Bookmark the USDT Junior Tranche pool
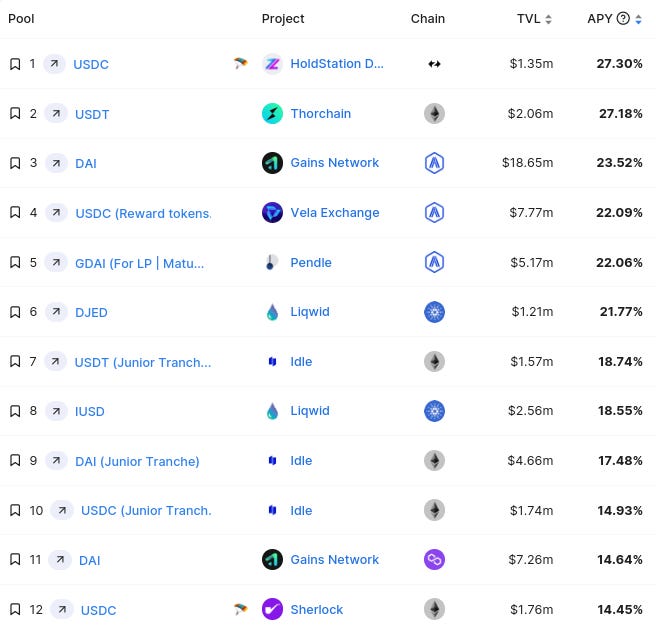 tap(15, 362)
